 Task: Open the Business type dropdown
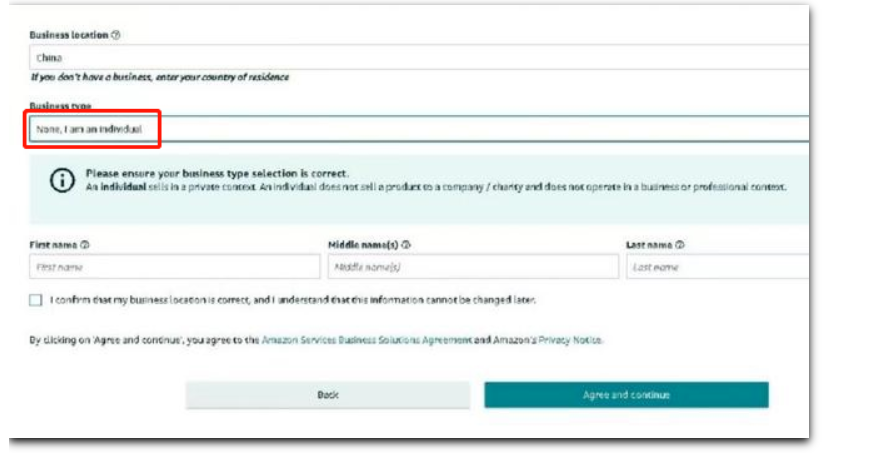pyautogui.click(x=419, y=129)
